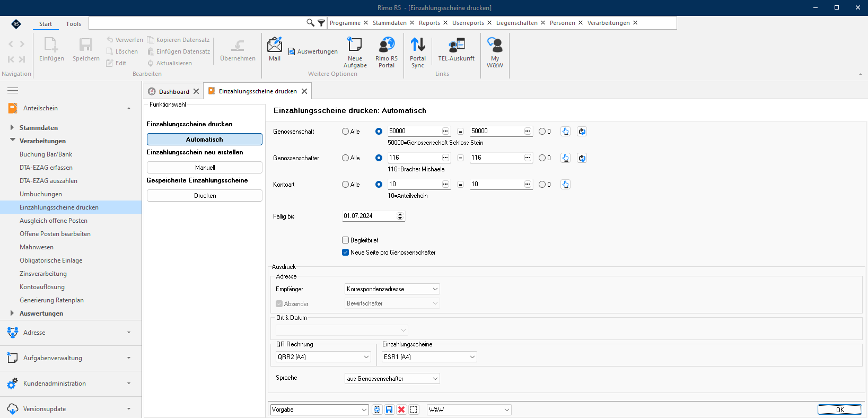Click the hand-pointer icon in Genossenschaft row
The width and height of the screenshot is (868, 418).
tap(565, 132)
